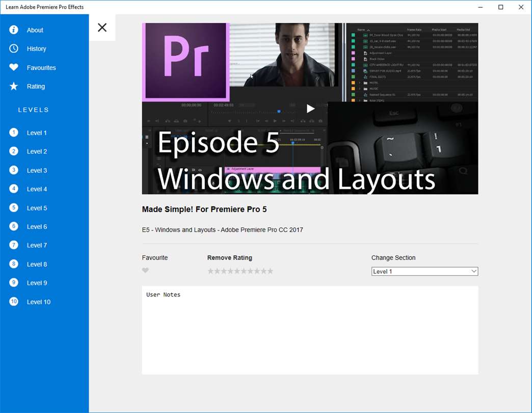Click the Remove Rating label
The image size is (532, 413).
(230, 257)
